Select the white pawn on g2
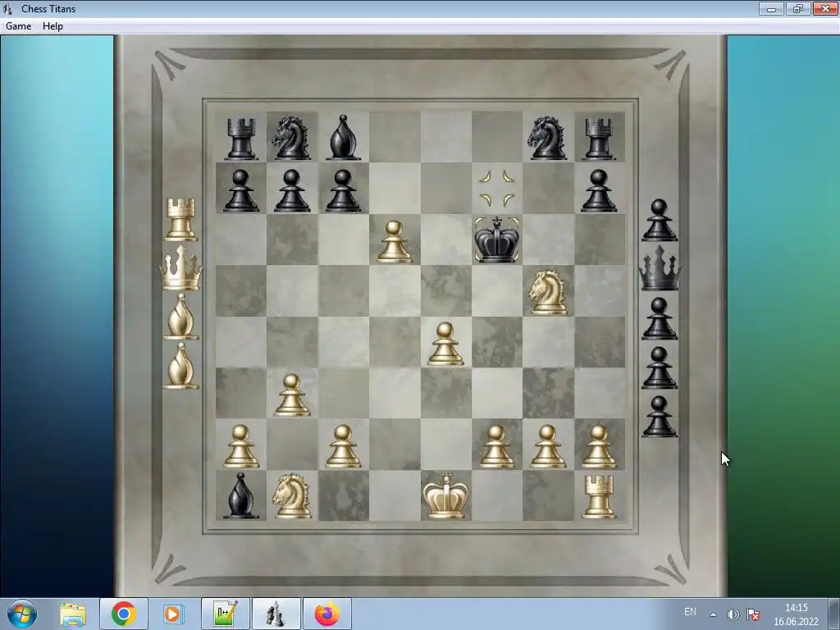The width and height of the screenshot is (840, 630). [x=547, y=446]
